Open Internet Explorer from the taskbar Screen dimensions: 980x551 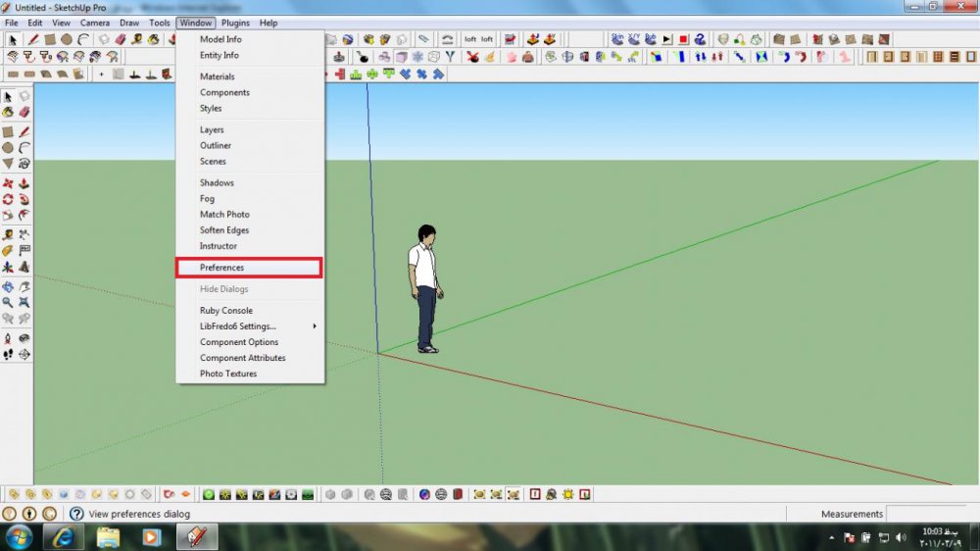(x=65, y=537)
